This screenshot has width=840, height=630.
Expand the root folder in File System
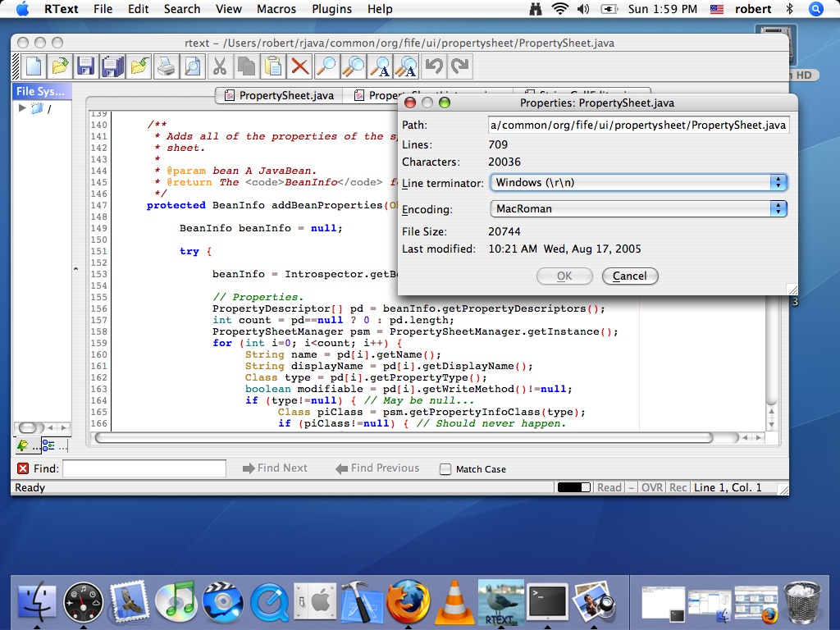[x=22, y=108]
